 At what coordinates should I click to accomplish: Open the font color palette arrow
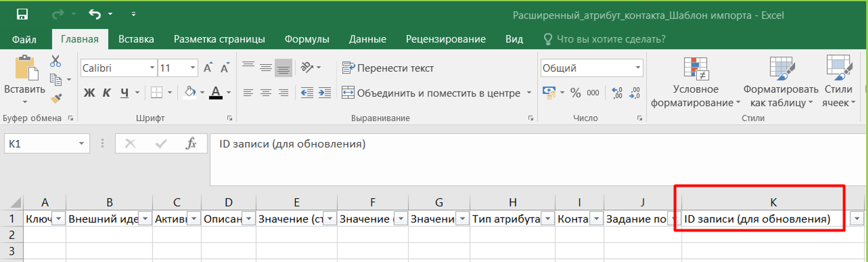(228, 93)
